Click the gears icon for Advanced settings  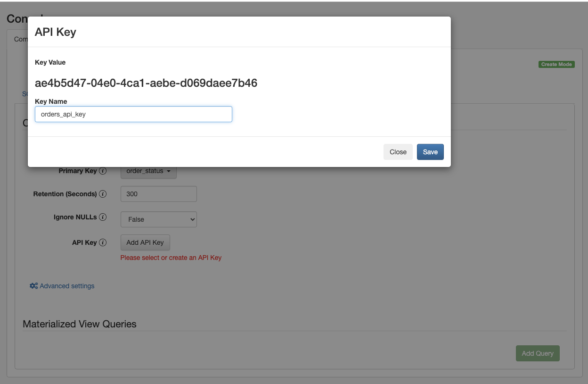[x=33, y=286]
